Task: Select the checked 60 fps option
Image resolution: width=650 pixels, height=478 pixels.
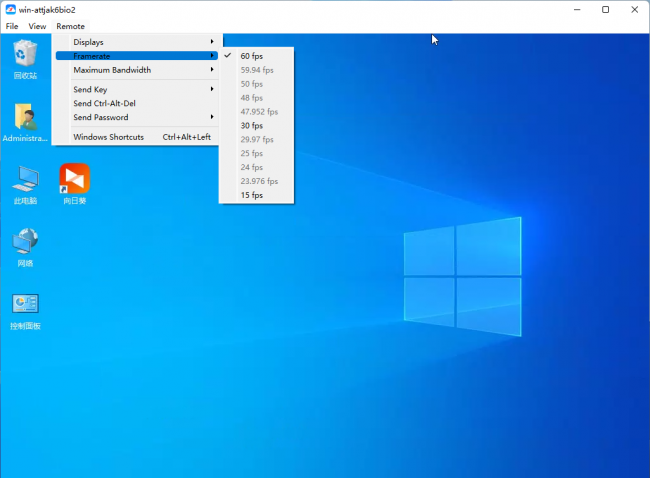Action: pos(257,56)
